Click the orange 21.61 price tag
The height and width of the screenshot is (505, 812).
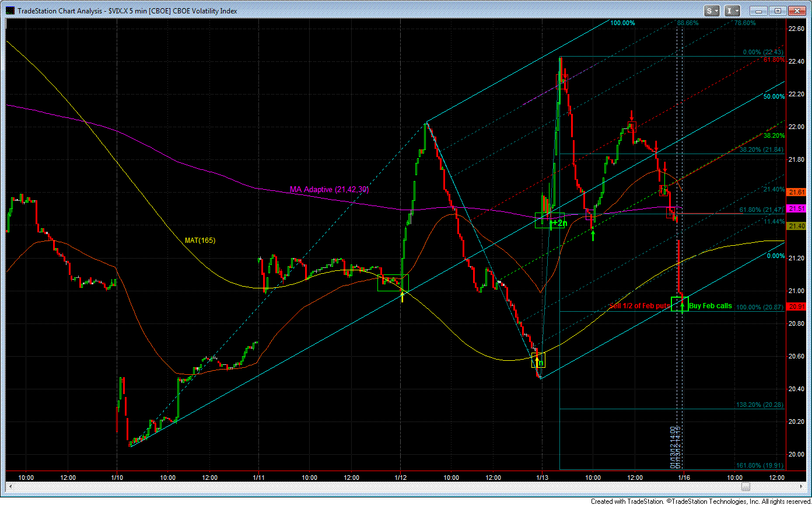796,192
